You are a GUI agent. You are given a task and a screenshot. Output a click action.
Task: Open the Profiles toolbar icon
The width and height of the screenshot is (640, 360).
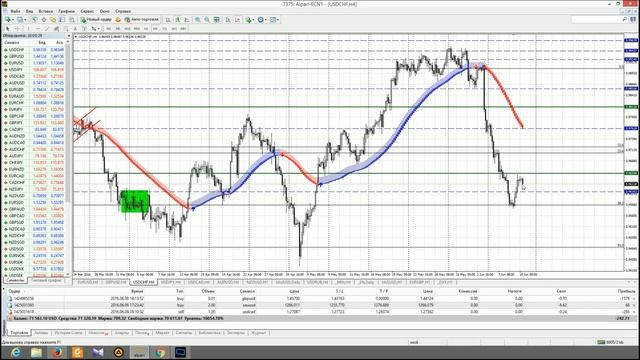pyautogui.click(x=20, y=20)
